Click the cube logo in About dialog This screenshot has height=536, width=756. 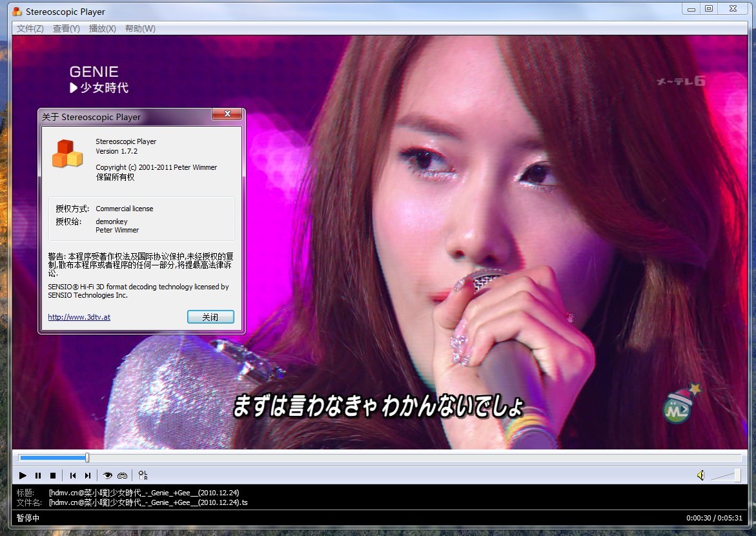[x=67, y=154]
